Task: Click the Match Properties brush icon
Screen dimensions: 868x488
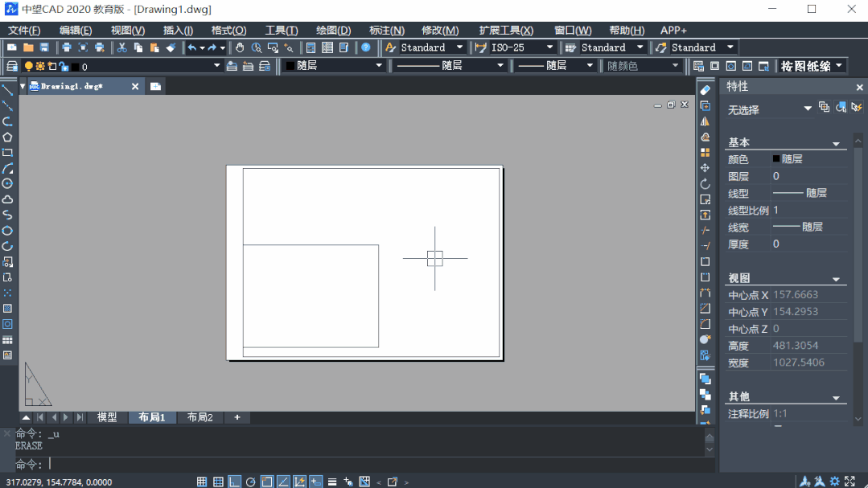Action: pyautogui.click(x=171, y=47)
